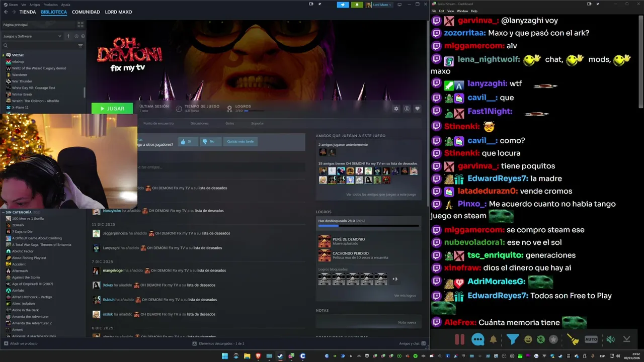Toggle the library grid view icon
This screenshot has height=362, width=644.
tap(80, 25)
